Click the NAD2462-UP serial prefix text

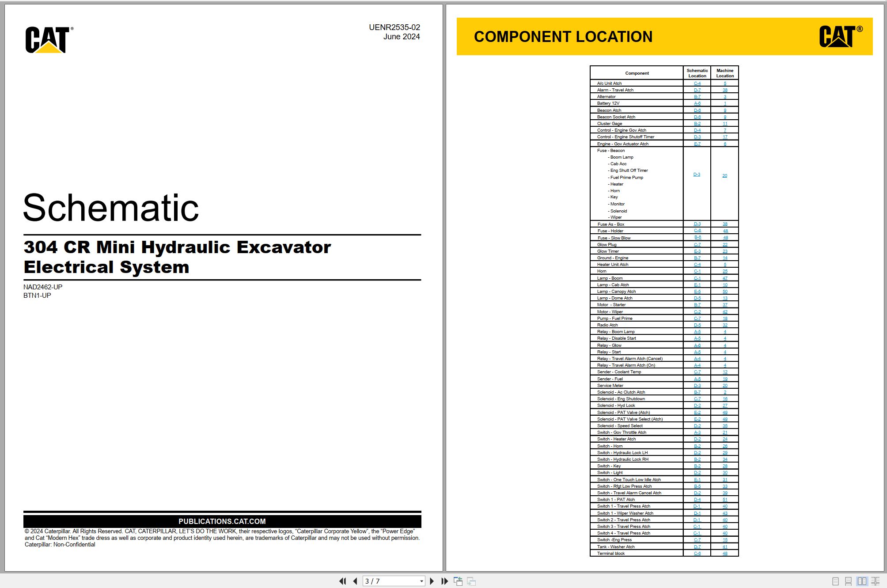[43, 287]
